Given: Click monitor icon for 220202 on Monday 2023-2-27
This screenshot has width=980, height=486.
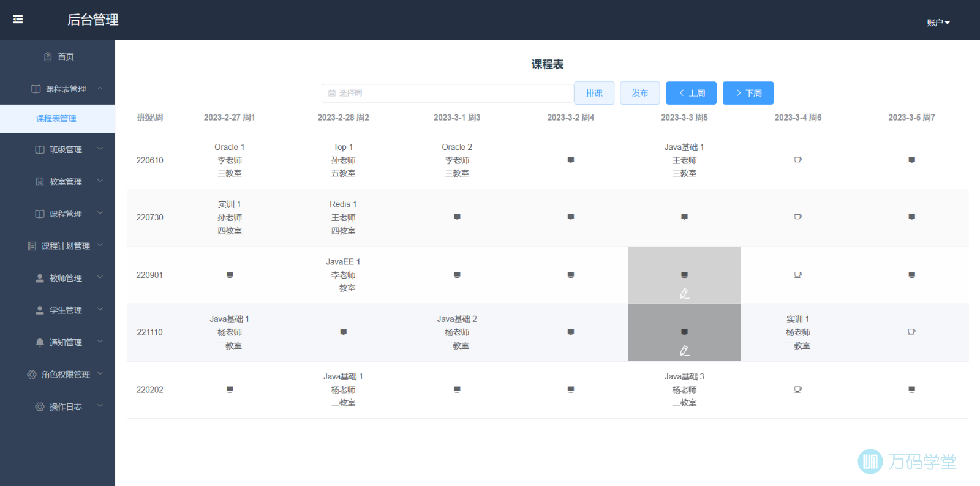Looking at the screenshot, I should (x=230, y=390).
